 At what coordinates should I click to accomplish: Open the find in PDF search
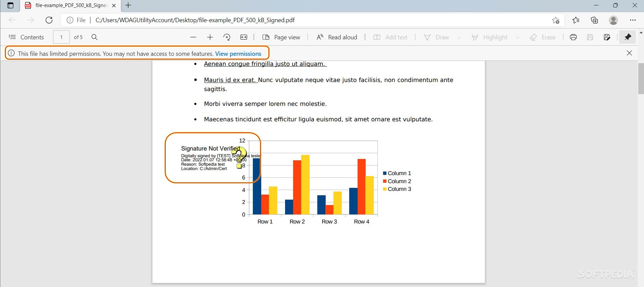point(95,37)
